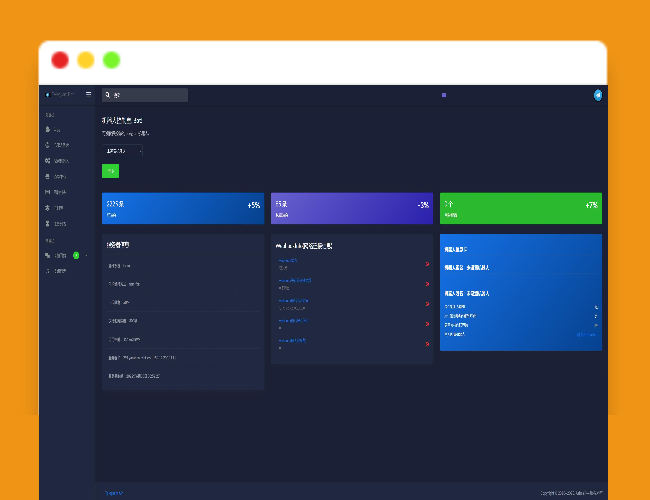Click the blue link in the footer left
650x500 pixels.
[115, 492]
